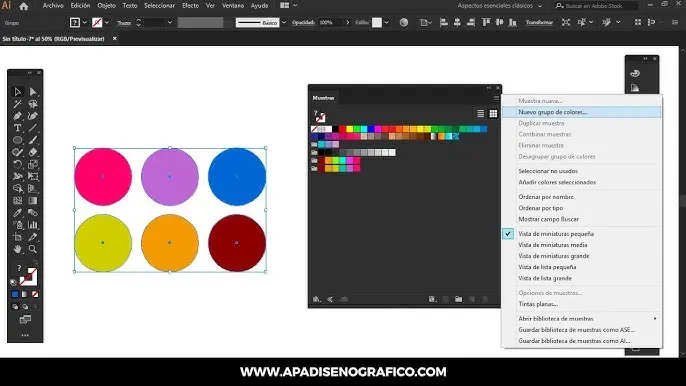Select the Type tool
Image resolution: width=686 pixels, height=386 pixels.
pos(18,128)
